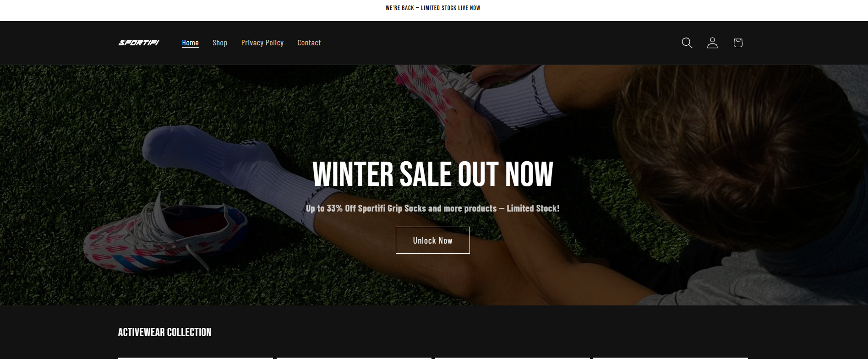
Task: Open the Shop menu link
Action: click(220, 43)
